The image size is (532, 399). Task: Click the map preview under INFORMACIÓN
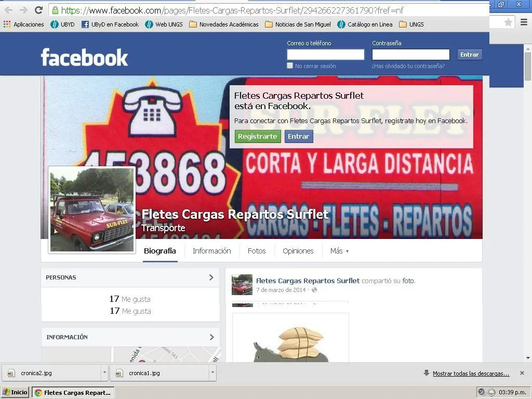coord(130,354)
